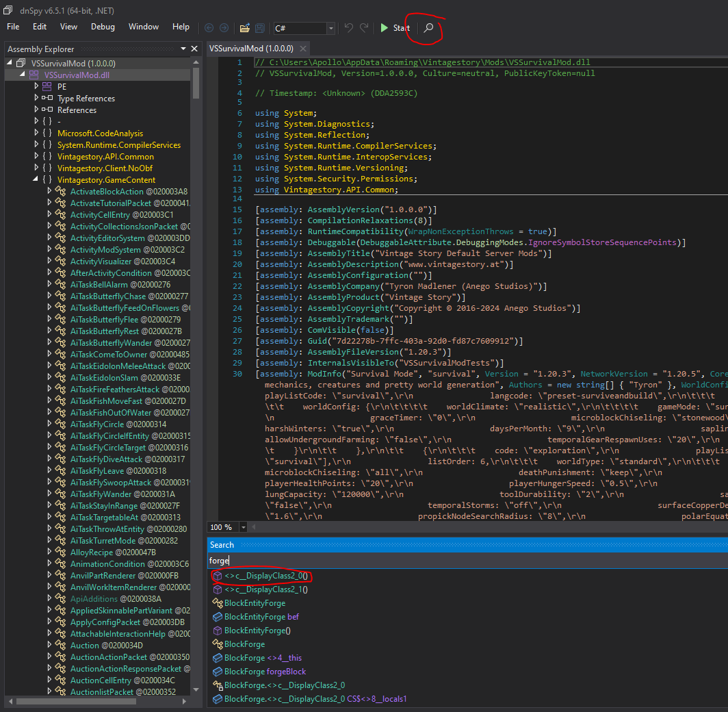Open the Debug menu

pyautogui.click(x=103, y=27)
